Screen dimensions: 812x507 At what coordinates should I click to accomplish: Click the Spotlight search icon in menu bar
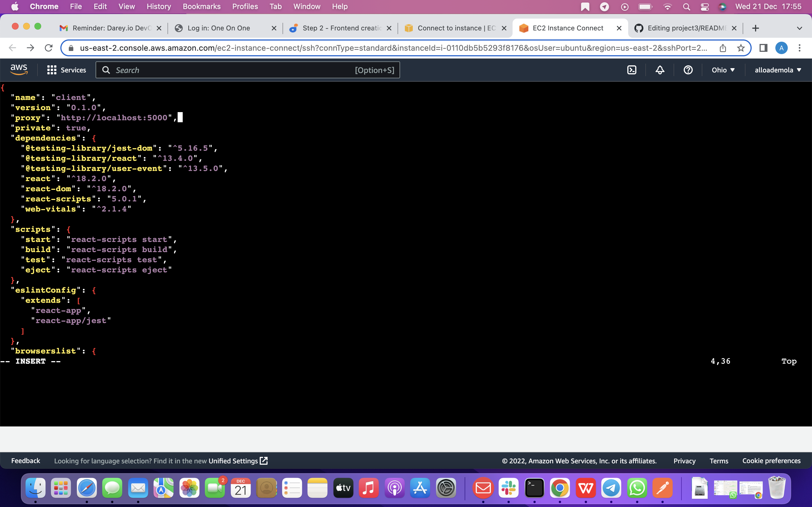(687, 6)
